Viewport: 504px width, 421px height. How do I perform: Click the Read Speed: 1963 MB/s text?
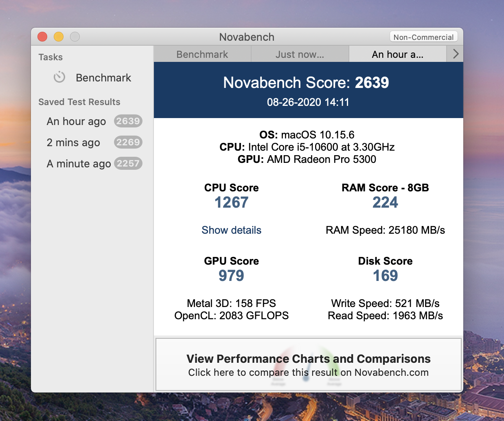pyautogui.click(x=385, y=316)
